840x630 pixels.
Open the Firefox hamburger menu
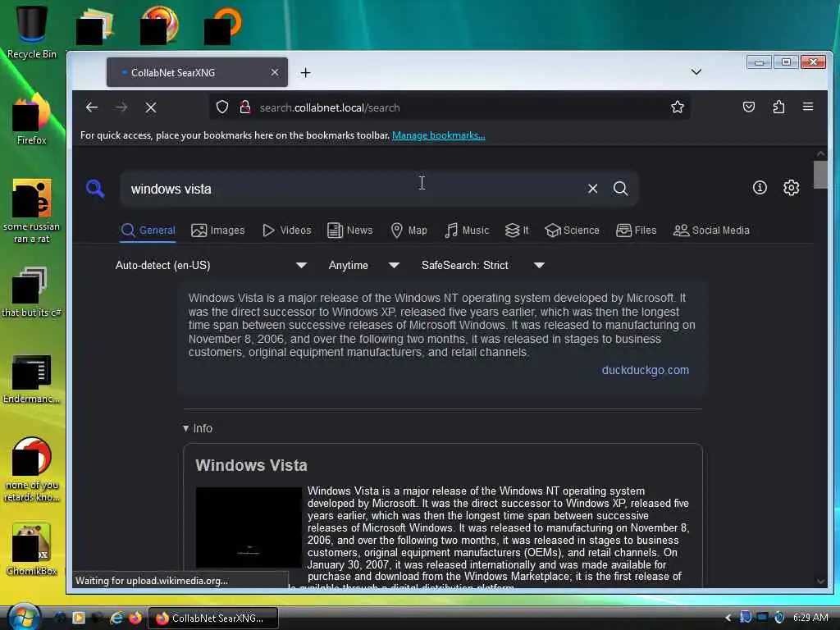[x=808, y=107]
